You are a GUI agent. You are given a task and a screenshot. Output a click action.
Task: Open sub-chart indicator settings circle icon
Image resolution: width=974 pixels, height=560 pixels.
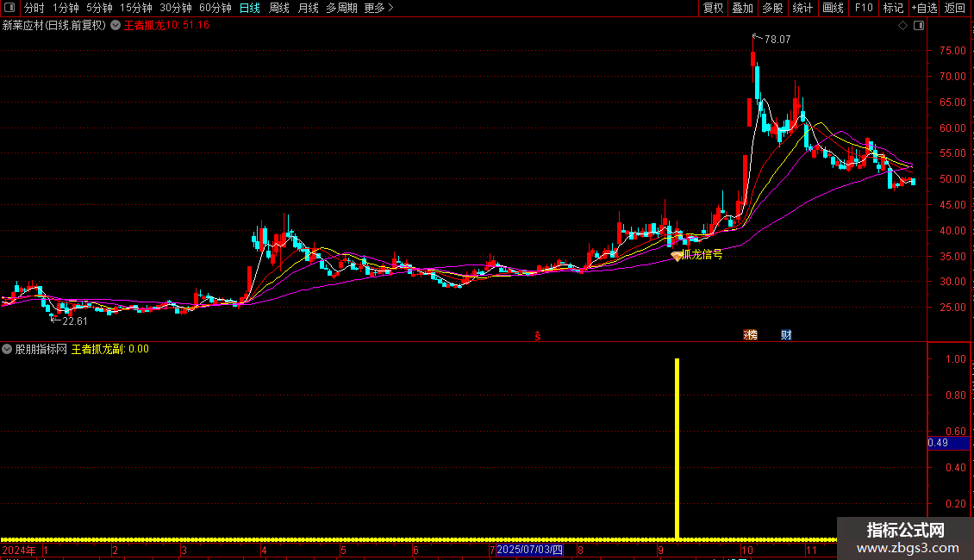point(7,349)
